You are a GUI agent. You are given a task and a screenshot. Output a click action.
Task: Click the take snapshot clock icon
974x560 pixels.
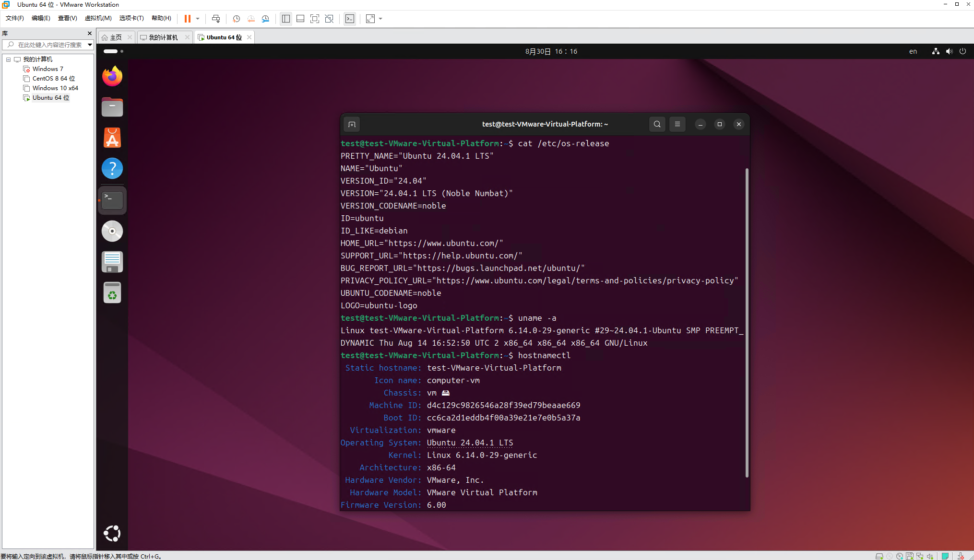236,19
